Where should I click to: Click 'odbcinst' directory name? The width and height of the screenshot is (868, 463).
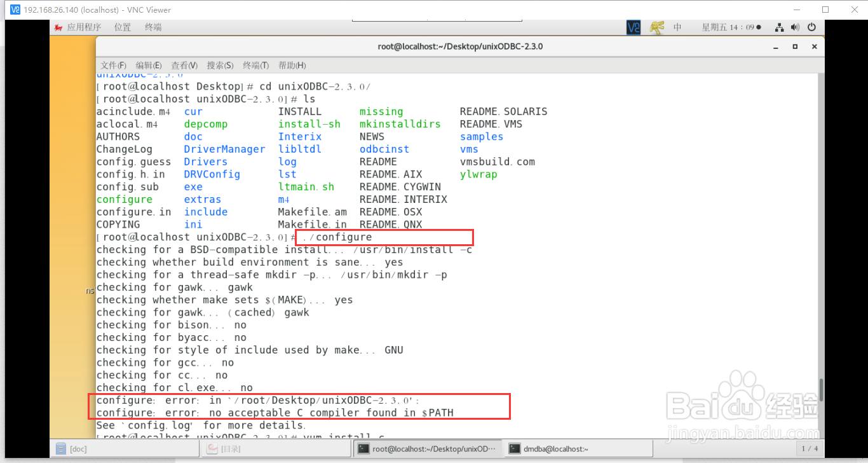[x=384, y=149]
